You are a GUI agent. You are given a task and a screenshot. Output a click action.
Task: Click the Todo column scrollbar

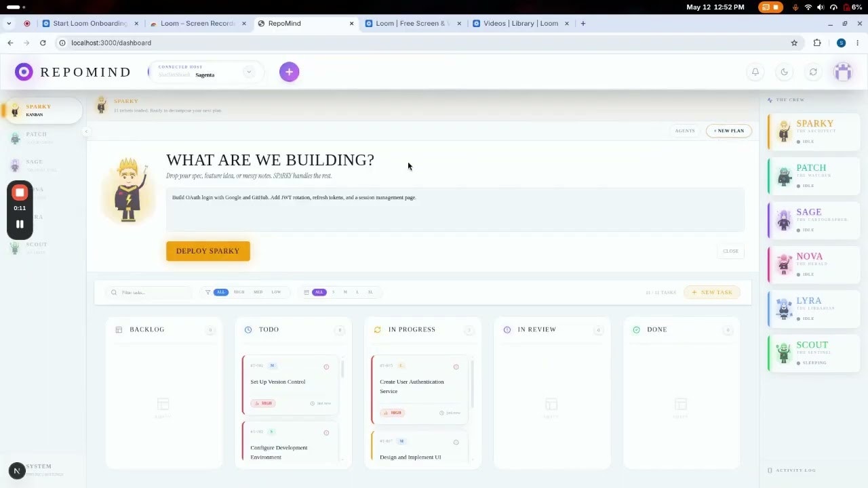pyautogui.click(x=342, y=369)
